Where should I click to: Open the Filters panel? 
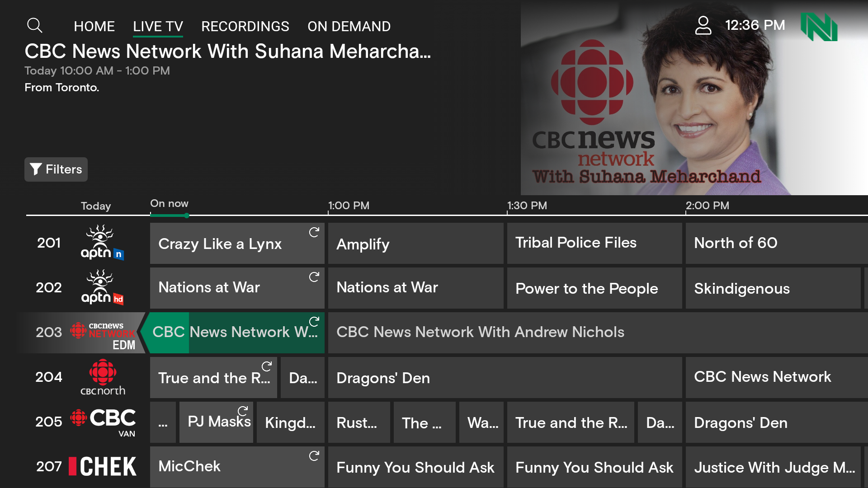pyautogui.click(x=56, y=169)
